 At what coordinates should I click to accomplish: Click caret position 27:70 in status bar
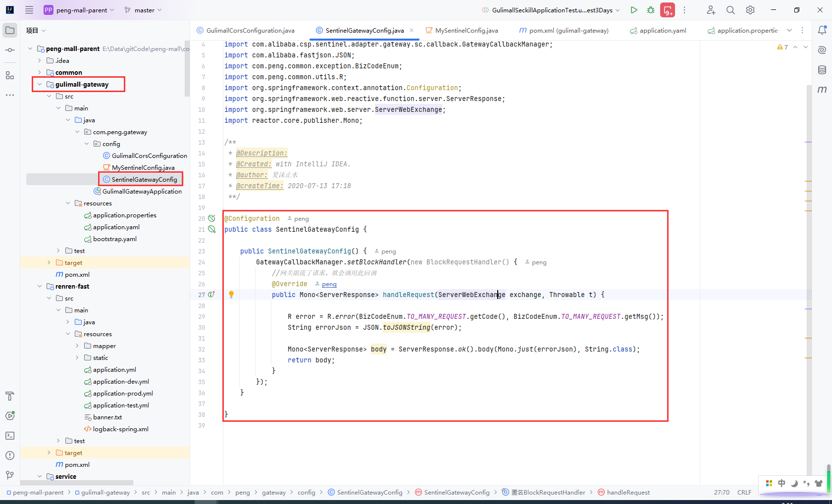coord(722,492)
